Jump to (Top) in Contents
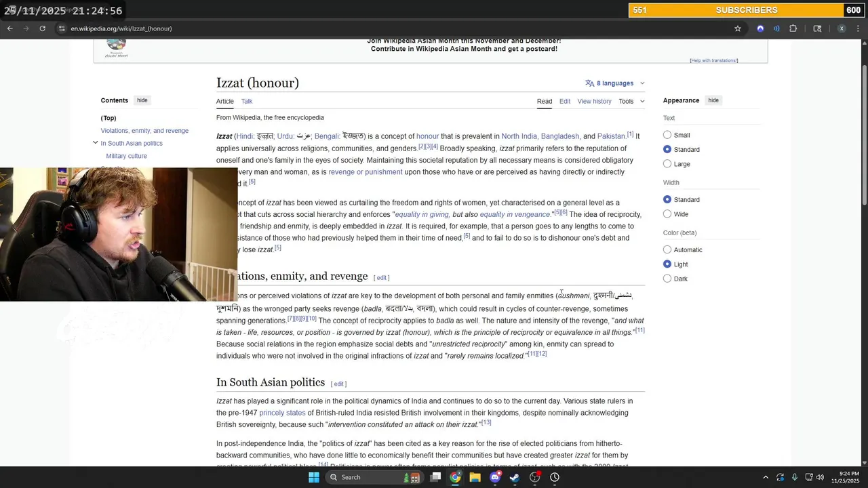The image size is (868, 488). [x=108, y=118]
